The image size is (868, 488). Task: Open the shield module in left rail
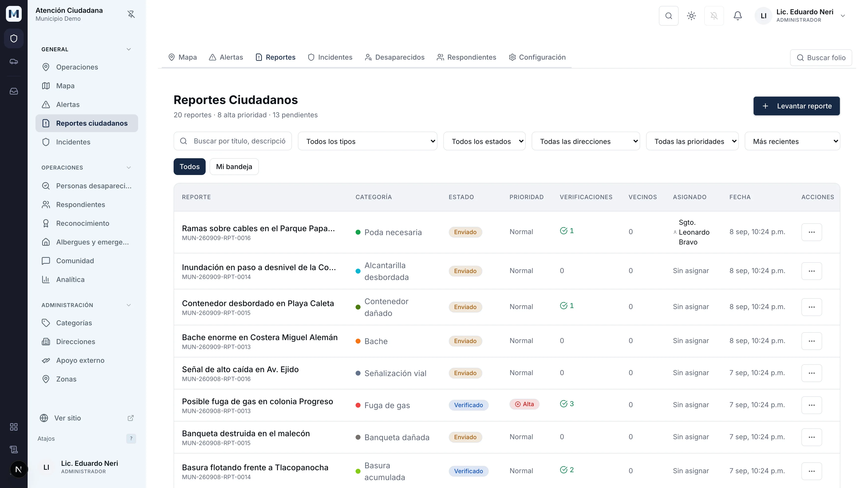tap(14, 38)
